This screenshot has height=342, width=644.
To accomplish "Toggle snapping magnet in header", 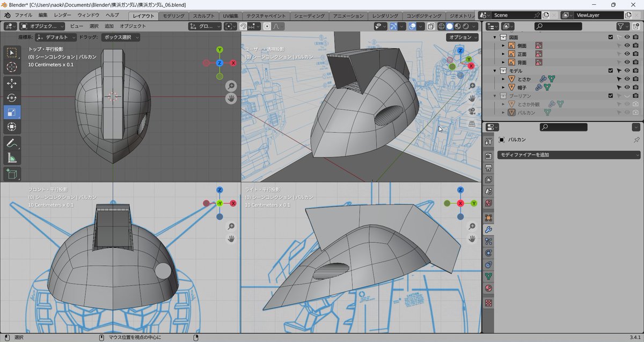I will (x=243, y=26).
